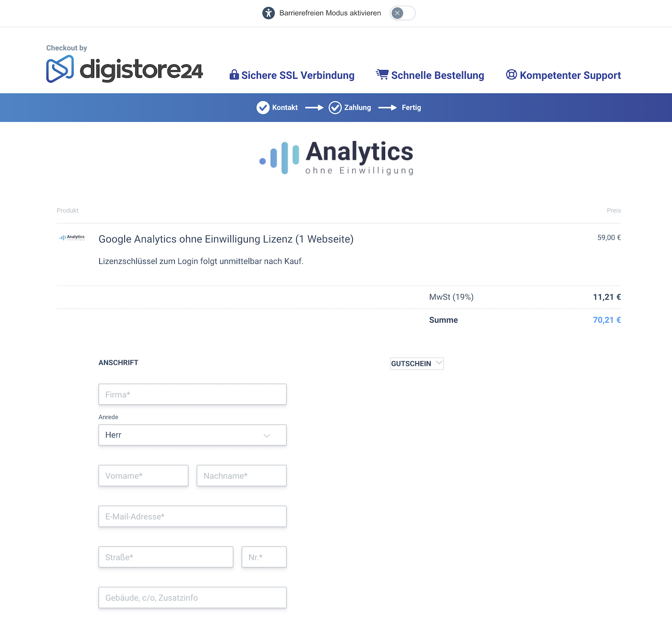Click the digistore24 logo

125,69
